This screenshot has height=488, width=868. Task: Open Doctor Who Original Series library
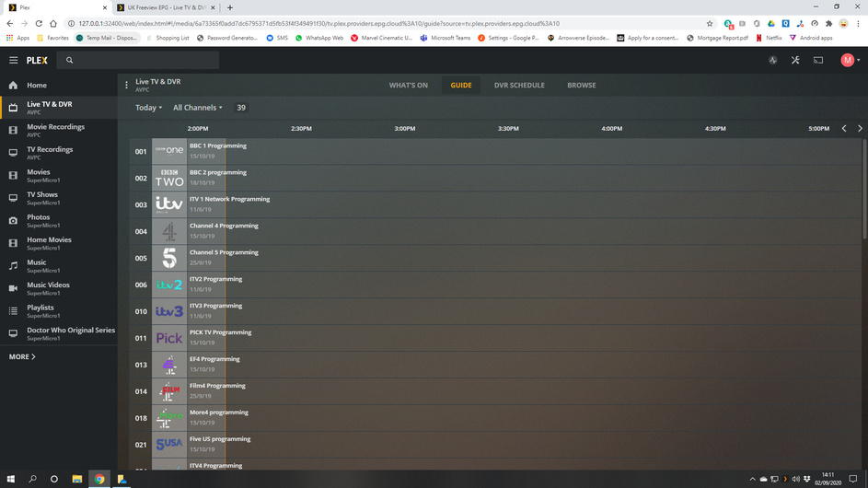click(x=59, y=333)
